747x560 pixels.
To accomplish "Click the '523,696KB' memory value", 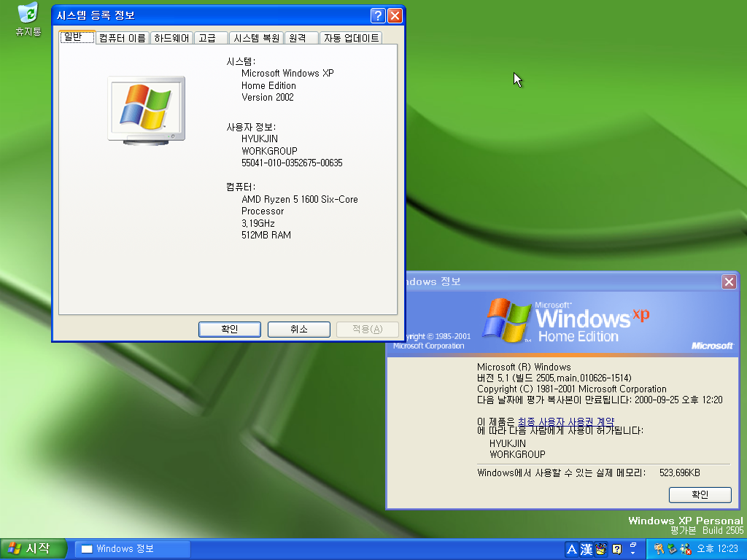I will tap(680, 472).
